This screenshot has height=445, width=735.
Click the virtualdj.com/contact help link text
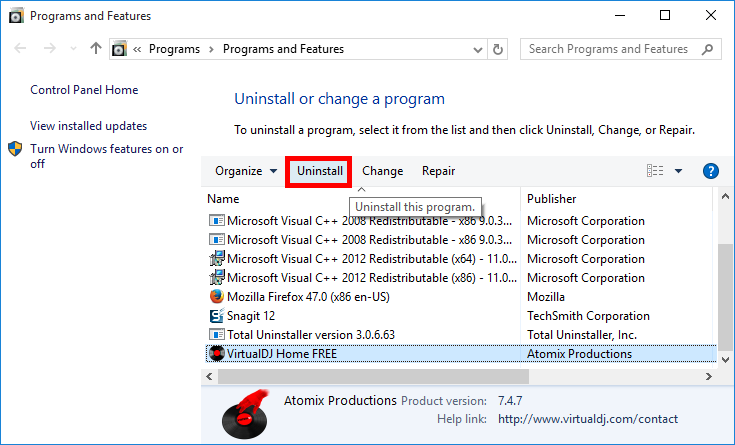click(x=588, y=419)
